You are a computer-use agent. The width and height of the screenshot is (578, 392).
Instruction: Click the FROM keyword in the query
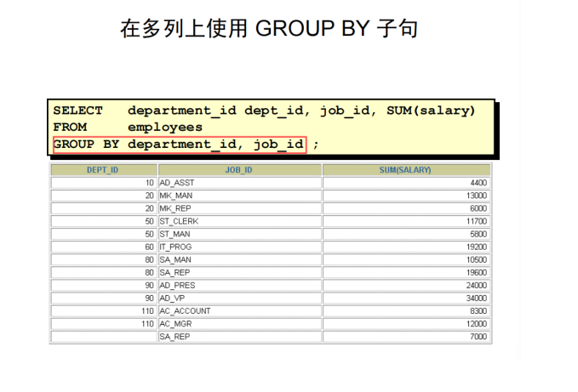coord(70,127)
